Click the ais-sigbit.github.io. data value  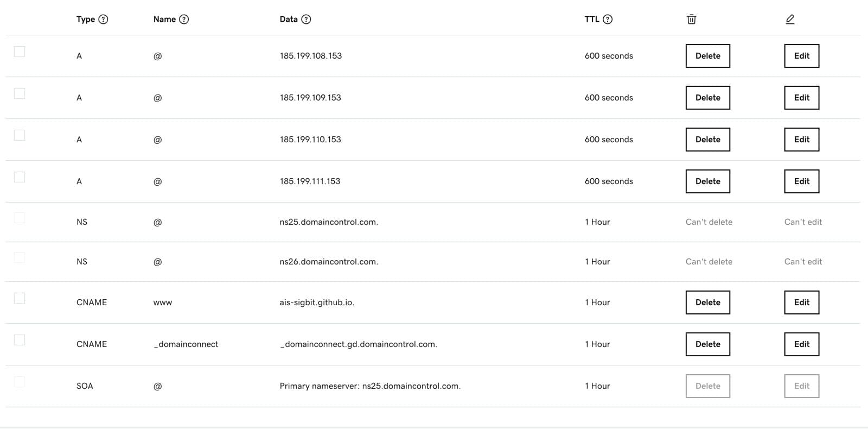click(x=317, y=302)
